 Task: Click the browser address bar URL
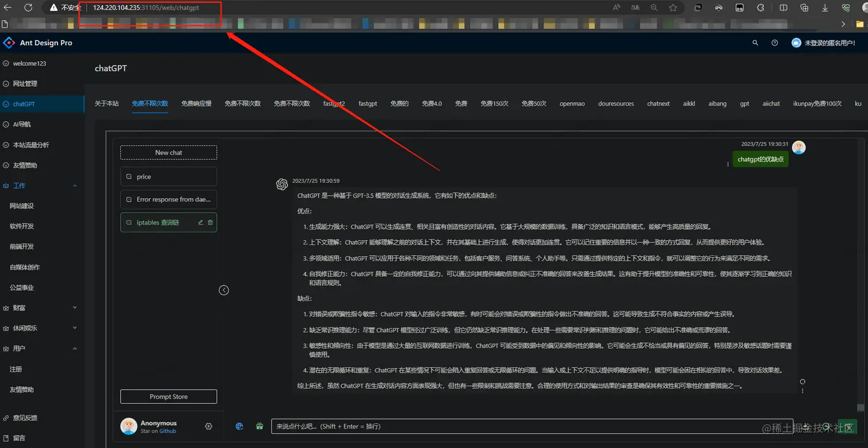click(x=146, y=7)
